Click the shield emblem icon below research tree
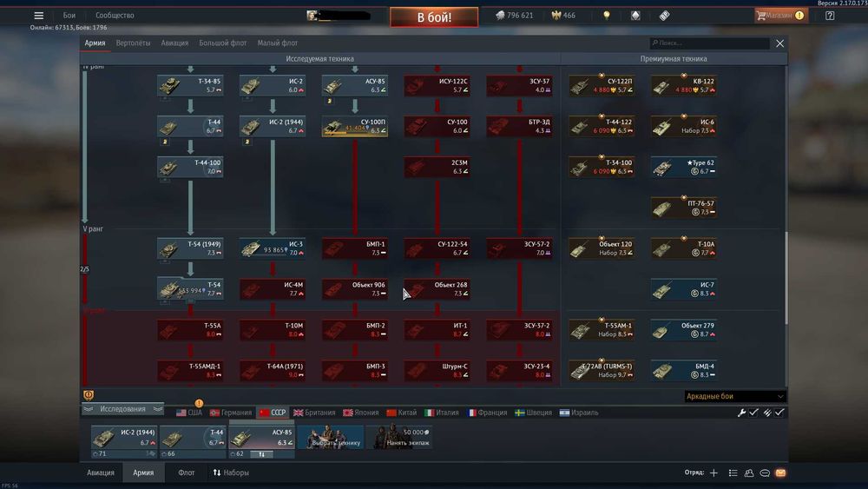Viewport: 868px width, 489px height. pyautogui.click(x=88, y=395)
